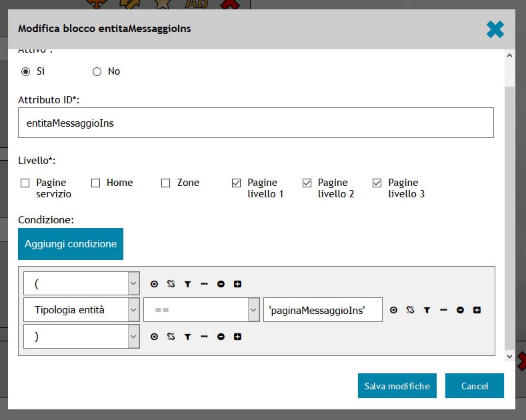Click the minus icon on the Tipologia entità row
The image size is (526, 420).
[460, 310]
